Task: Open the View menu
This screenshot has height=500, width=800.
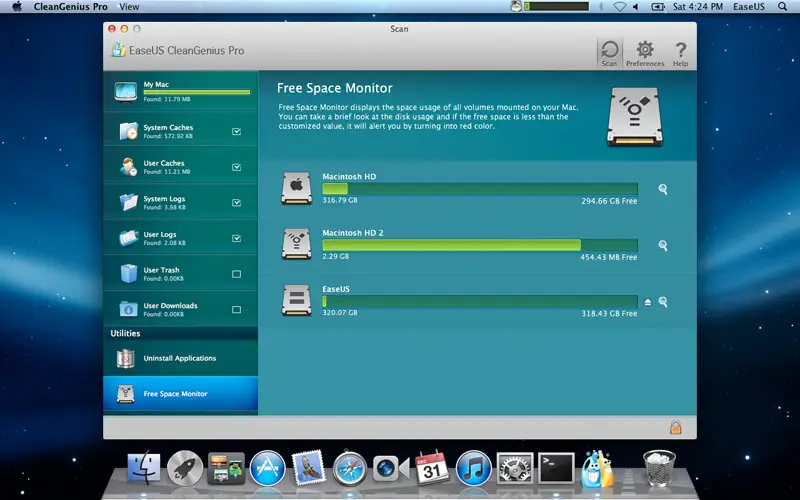Action: click(129, 7)
